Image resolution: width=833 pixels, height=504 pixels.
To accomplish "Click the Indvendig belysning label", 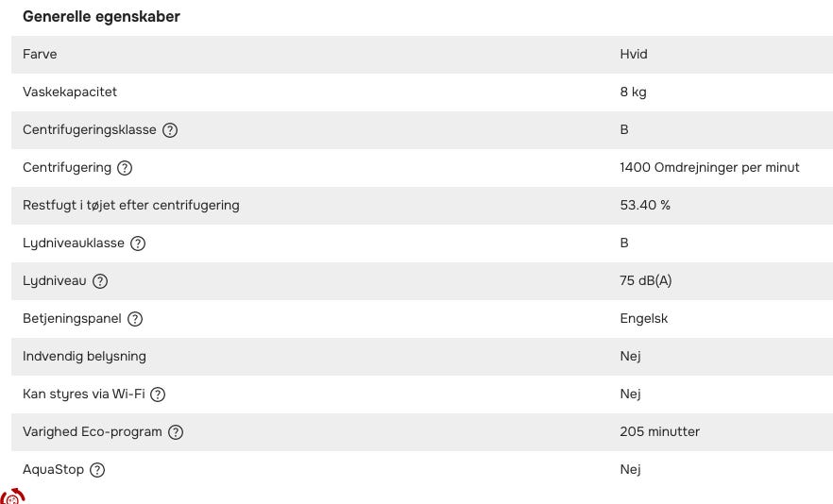I will (84, 357).
